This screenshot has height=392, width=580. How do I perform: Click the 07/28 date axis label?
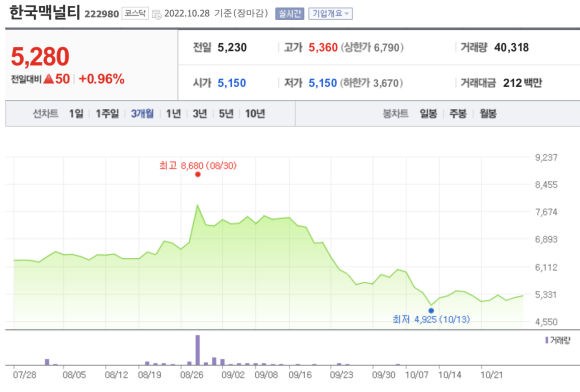pyautogui.click(x=24, y=375)
